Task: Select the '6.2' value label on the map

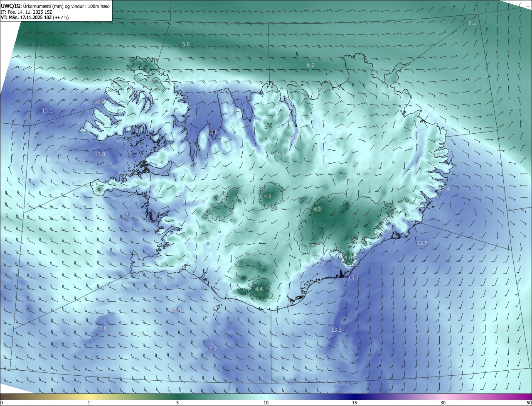Action: point(472,22)
